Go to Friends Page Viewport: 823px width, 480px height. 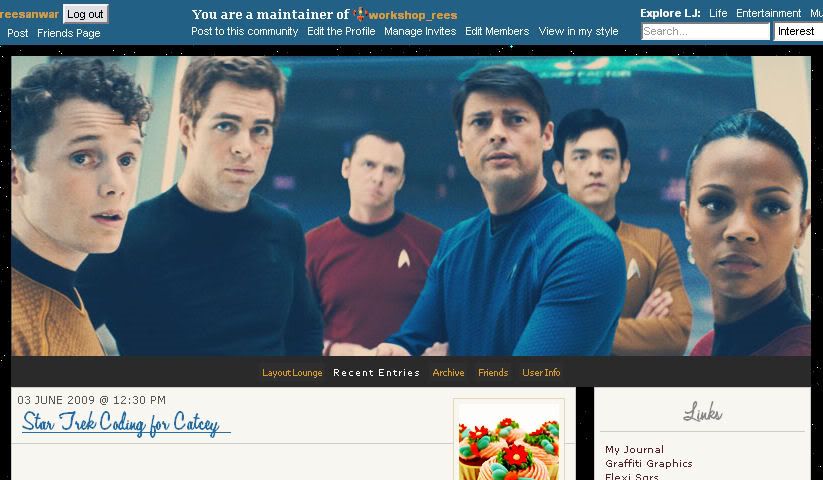(x=69, y=33)
